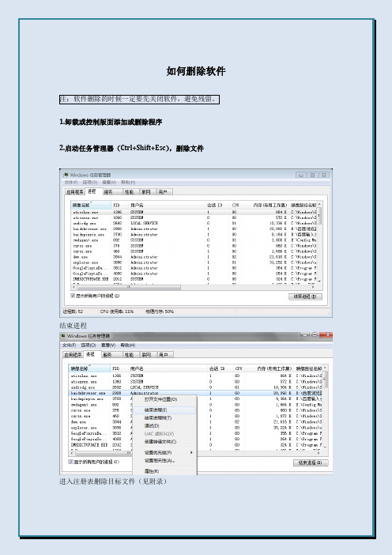Sort by 用户名 column in upper Task Manager

tap(166, 205)
